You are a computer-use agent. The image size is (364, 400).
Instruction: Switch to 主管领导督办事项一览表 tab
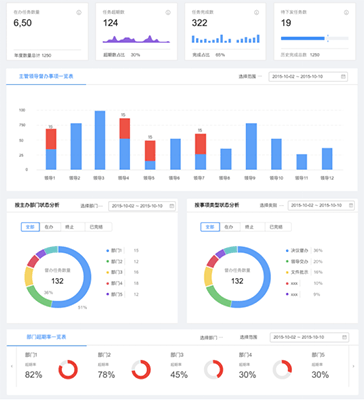pos(46,76)
